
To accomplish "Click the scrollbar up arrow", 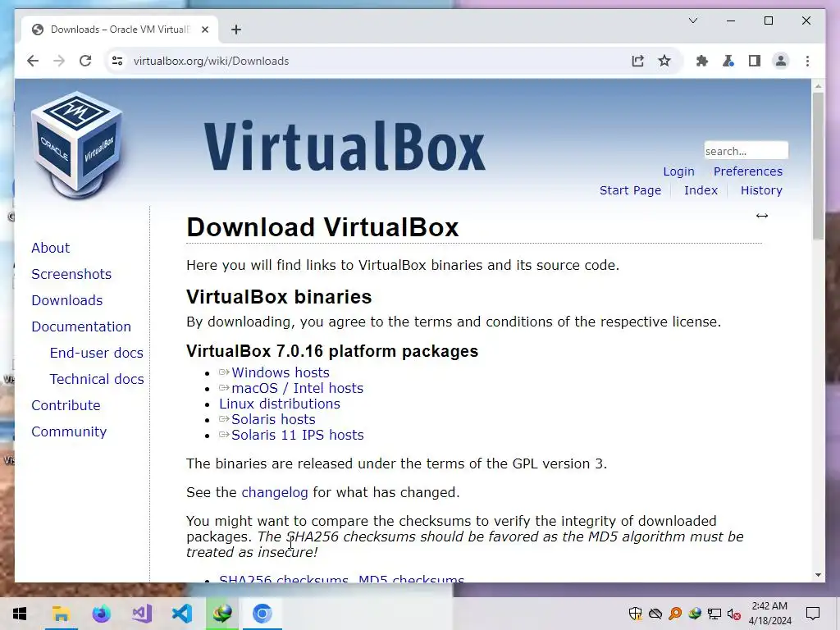I will tap(818, 85).
